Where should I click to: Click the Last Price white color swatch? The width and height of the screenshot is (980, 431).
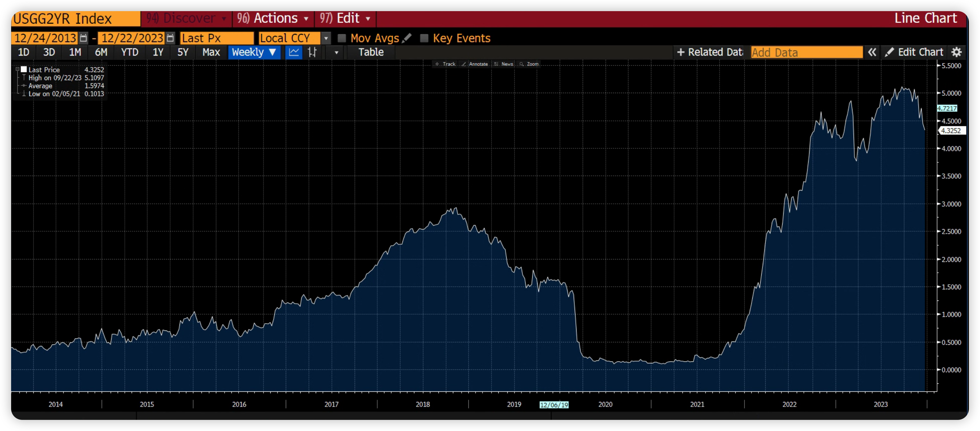(x=24, y=69)
